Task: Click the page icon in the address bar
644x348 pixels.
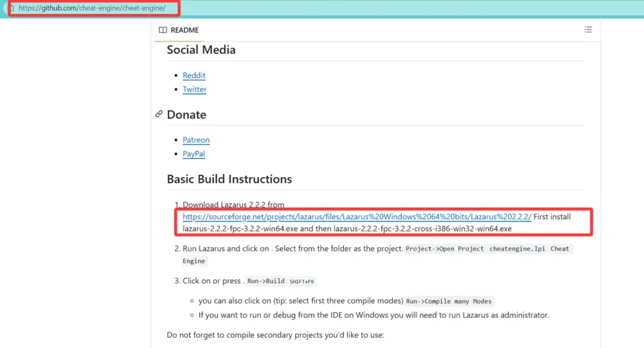Action: 12,8
